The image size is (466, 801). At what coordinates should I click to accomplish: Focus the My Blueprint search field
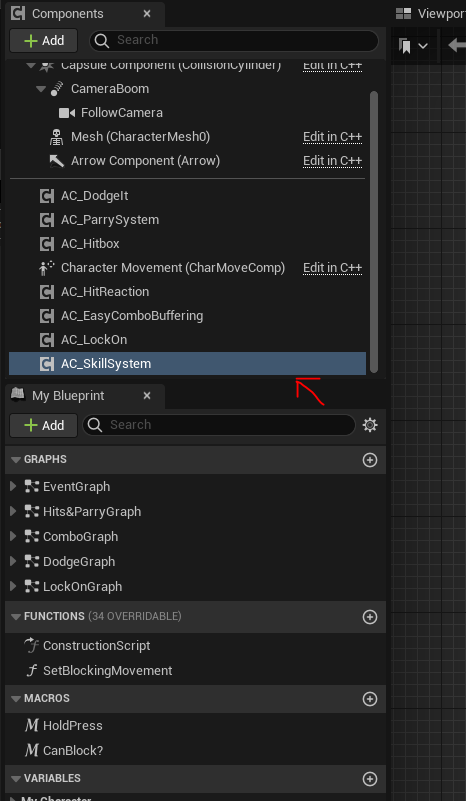click(219, 425)
